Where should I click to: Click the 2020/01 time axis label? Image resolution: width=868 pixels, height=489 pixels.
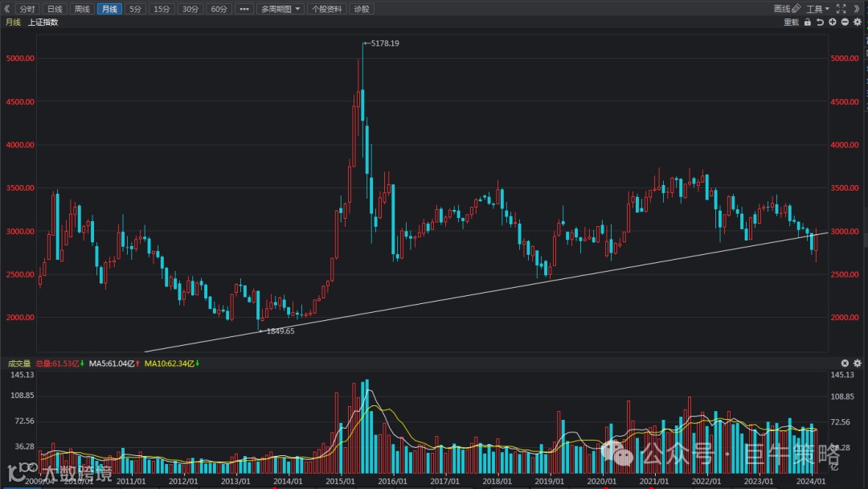(x=601, y=481)
